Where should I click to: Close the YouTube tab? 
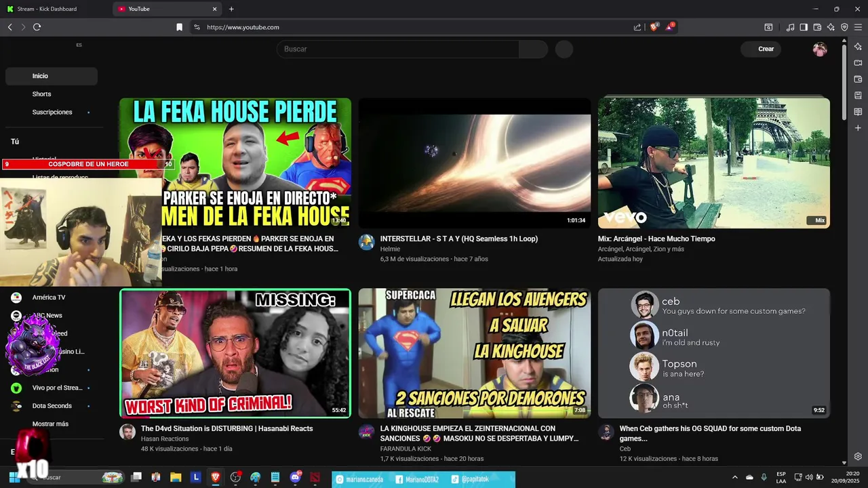pos(215,9)
